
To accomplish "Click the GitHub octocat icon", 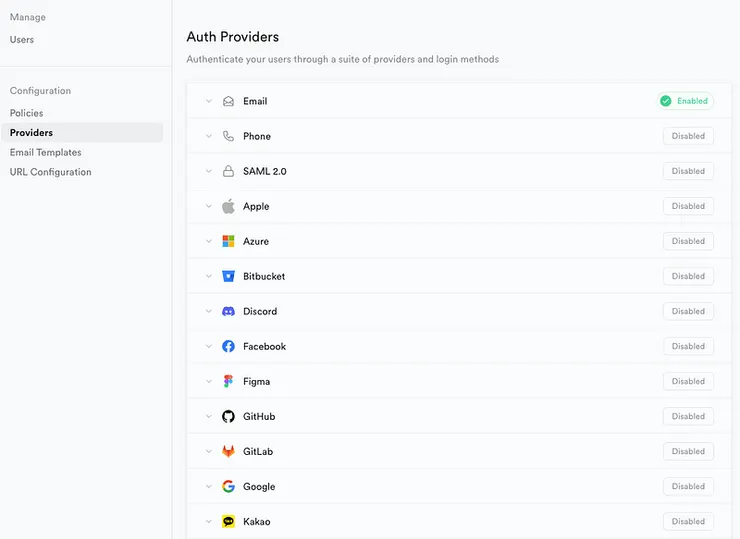I will coord(228,416).
